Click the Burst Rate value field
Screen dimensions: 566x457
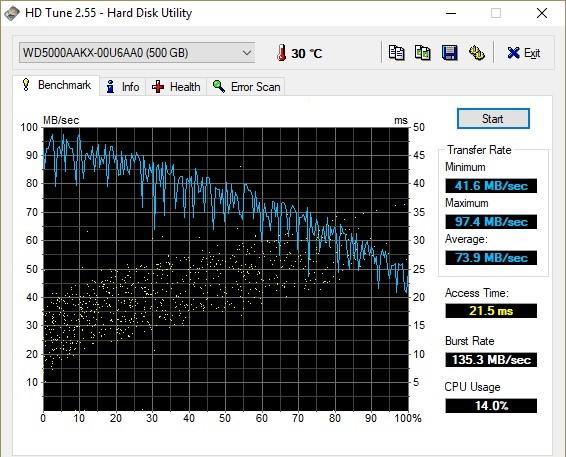(491, 360)
